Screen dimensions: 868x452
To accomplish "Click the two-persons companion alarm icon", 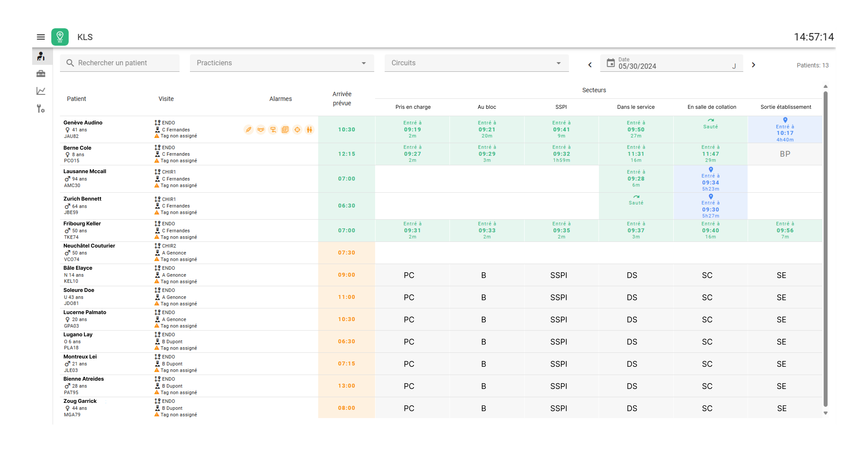I will tap(309, 130).
